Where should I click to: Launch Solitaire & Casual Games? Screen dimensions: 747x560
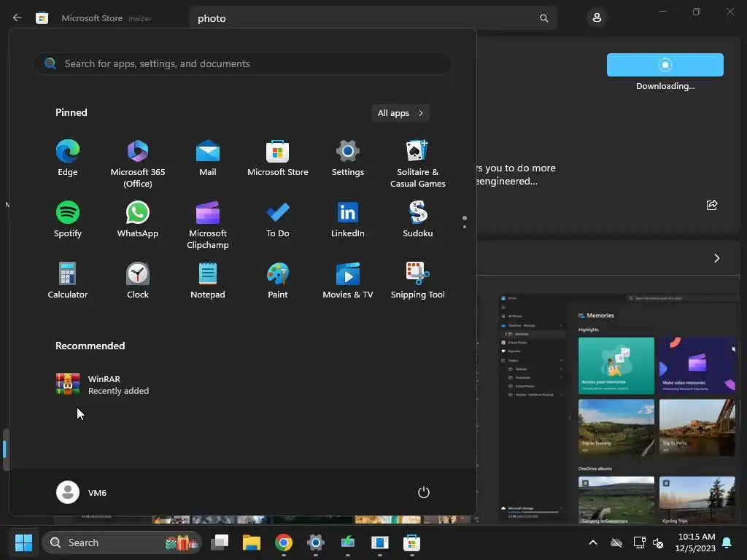pyautogui.click(x=418, y=164)
